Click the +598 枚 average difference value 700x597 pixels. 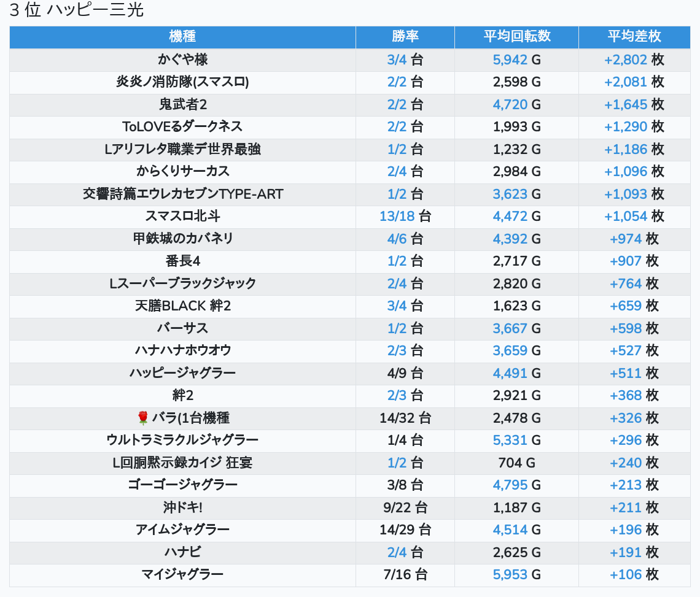click(x=634, y=328)
